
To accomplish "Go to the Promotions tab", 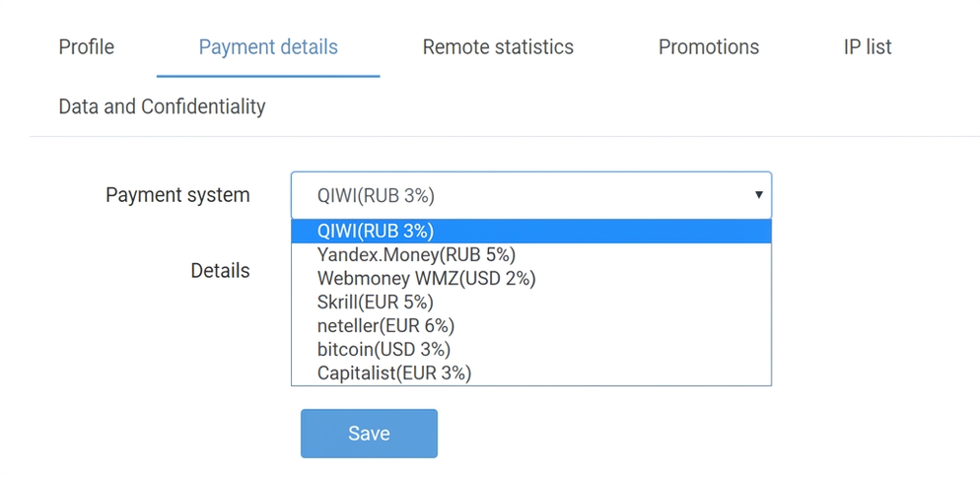I will pyautogui.click(x=709, y=47).
